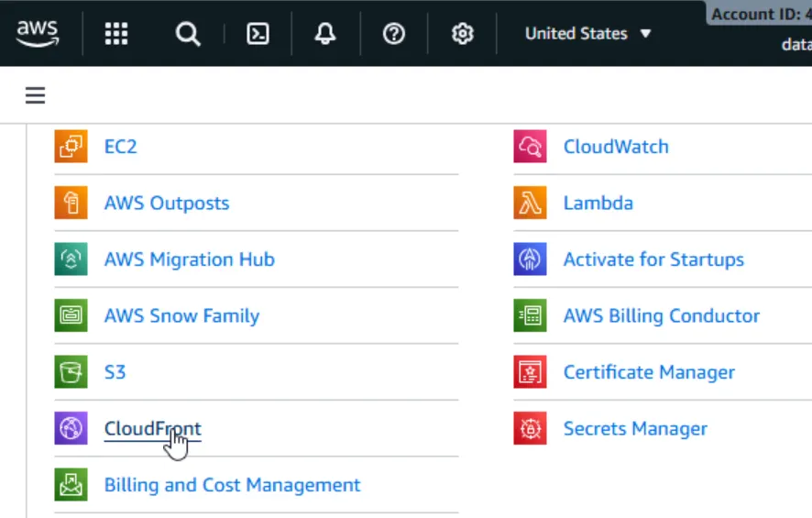
Task: Open Billing and Cost Management link
Action: tap(233, 485)
